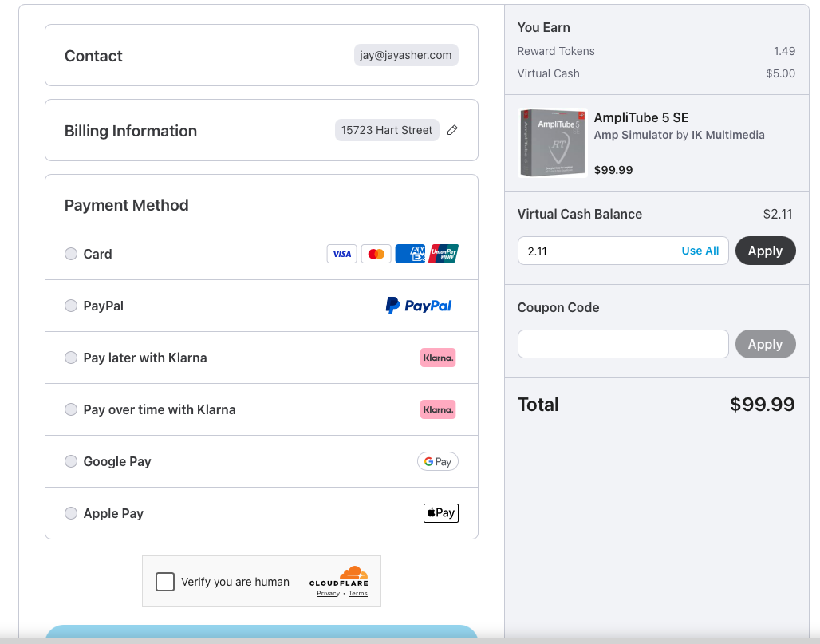Click the Google Pay badge icon
Screen dimensions: 820x644
point(437,461)
